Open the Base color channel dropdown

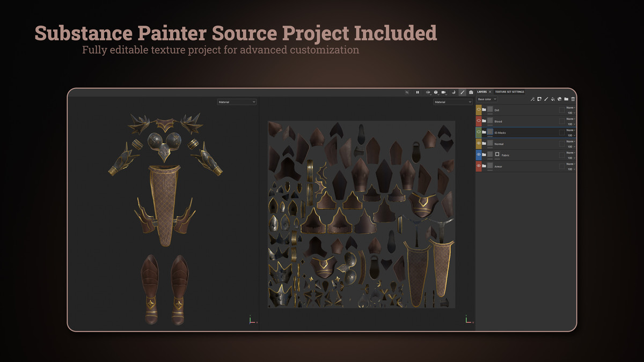coord(487,99)
